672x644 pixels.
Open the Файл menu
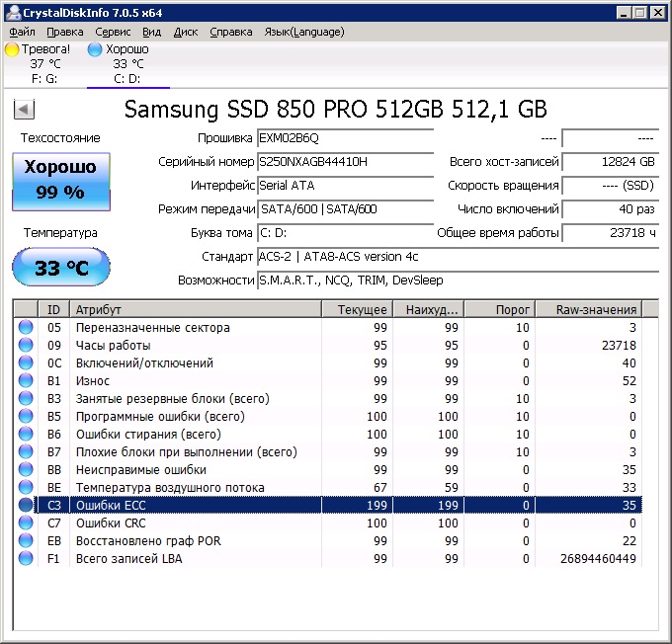coord(22,33)
